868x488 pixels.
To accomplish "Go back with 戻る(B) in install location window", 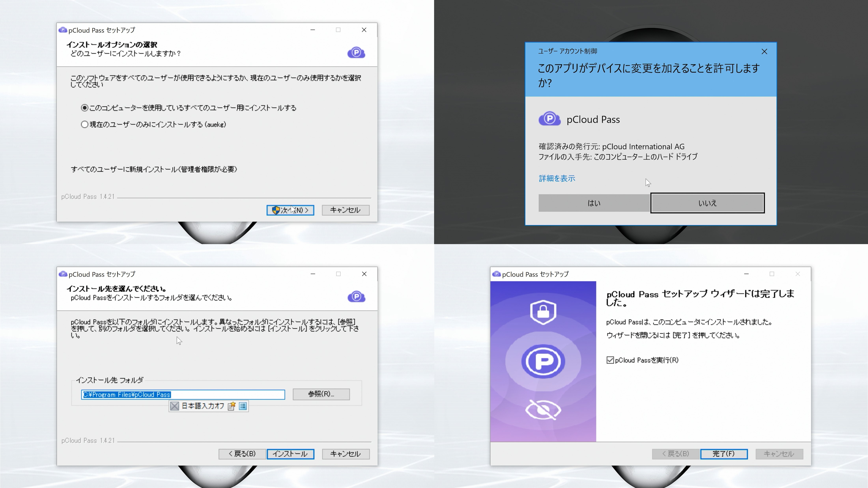I will coord(242,454).
